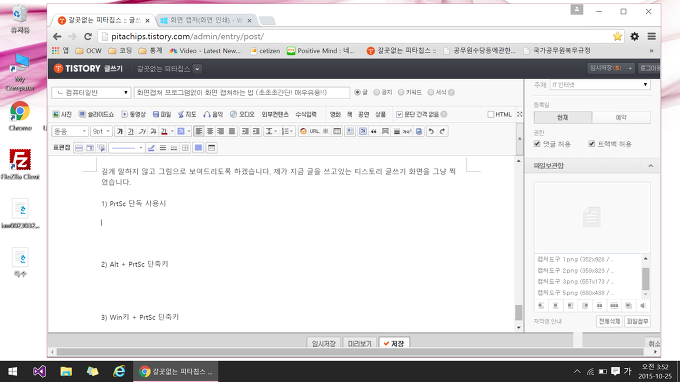The image size is (680, 382).
Task: Click the 파일첨부 attach file button
Action: (638, 321)
